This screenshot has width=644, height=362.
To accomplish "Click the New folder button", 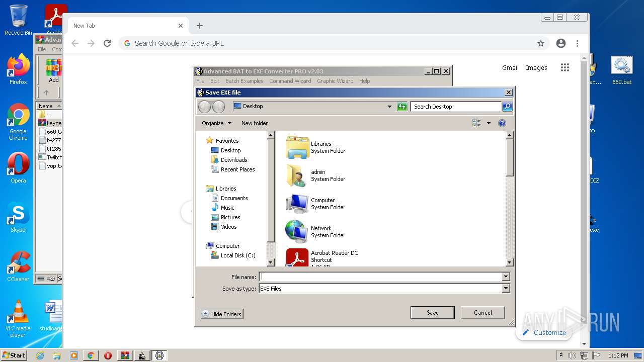I will coord(255,123).
